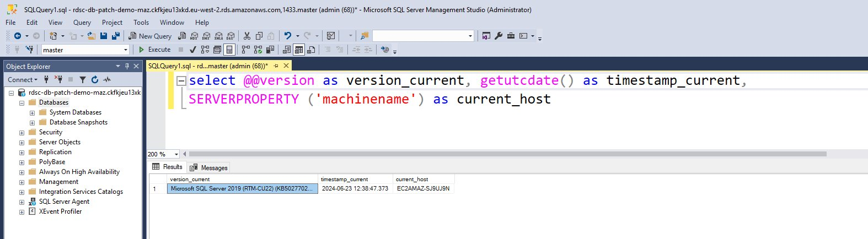Screen dimensions: 868x239
Task: Click the XMLA query icon
Action: (218, 36)
